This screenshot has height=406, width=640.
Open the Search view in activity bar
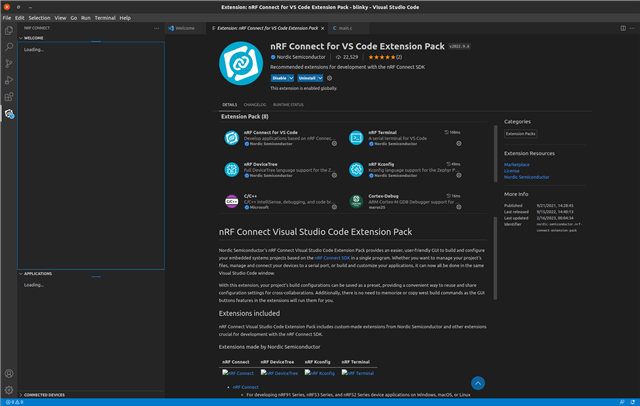[x=9, y=47]
